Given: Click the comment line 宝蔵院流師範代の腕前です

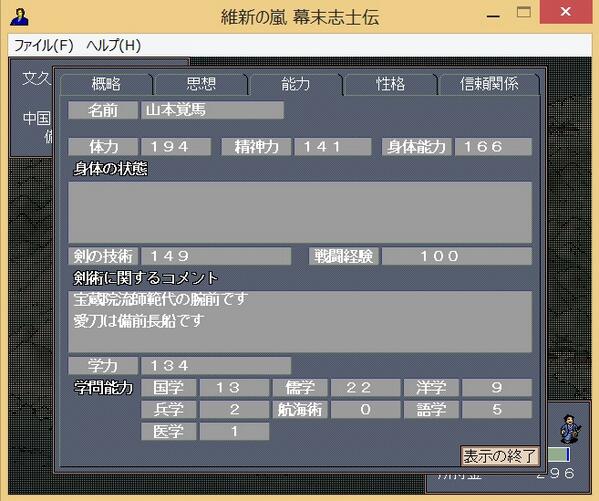Looking at the screenshot, I should pos(161,299).
